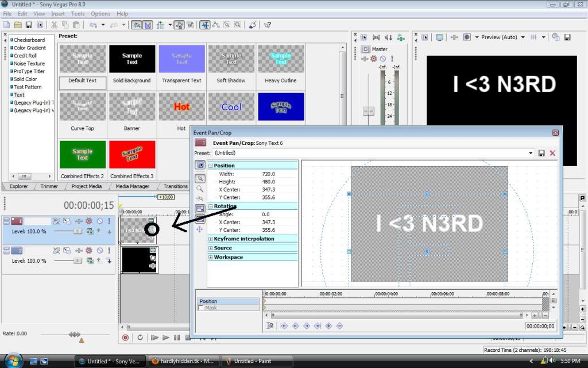Screen dimensions: 588x368
Task: Delete Pan/Crop preset red X
Action: (552, 153)
